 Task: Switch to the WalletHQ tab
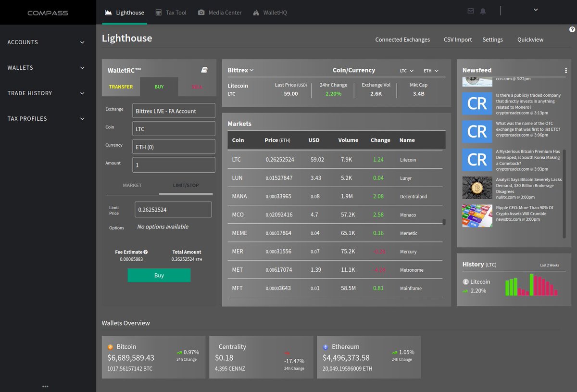[x=269, y=13]
